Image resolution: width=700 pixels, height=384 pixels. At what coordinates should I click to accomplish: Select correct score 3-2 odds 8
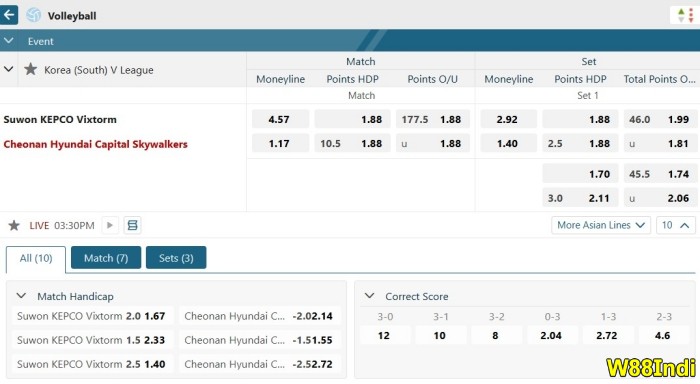point(496,335)
